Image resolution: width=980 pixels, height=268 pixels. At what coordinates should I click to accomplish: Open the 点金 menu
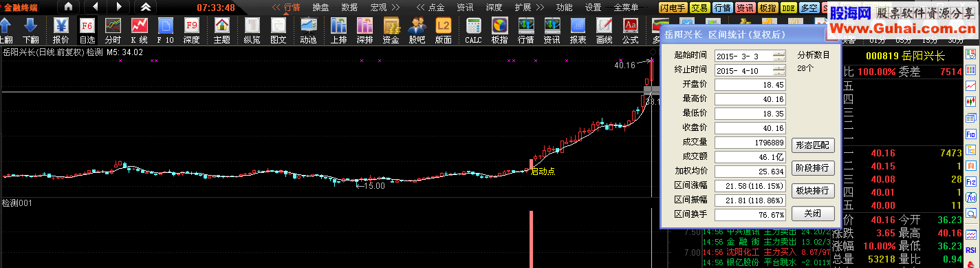point(436,8)
